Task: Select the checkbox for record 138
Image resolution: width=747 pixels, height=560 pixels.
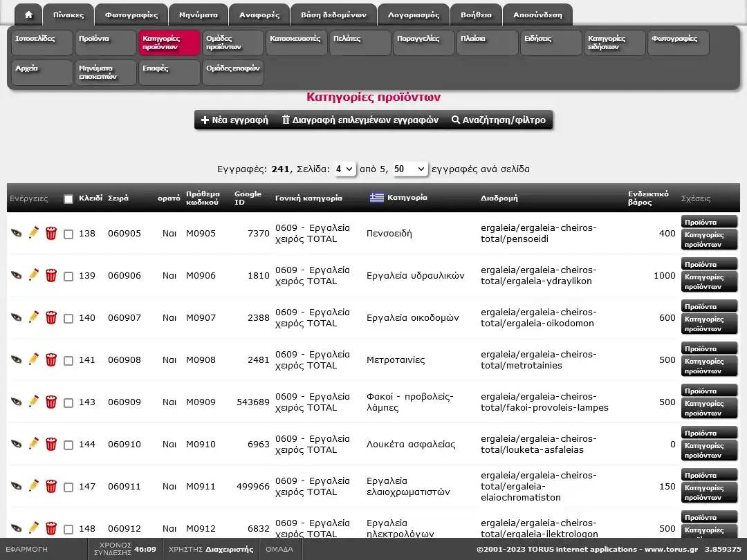Action: [68, 234]
